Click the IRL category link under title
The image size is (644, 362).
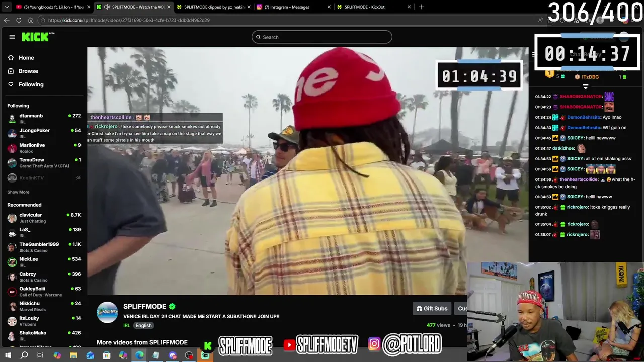(127, 325)
